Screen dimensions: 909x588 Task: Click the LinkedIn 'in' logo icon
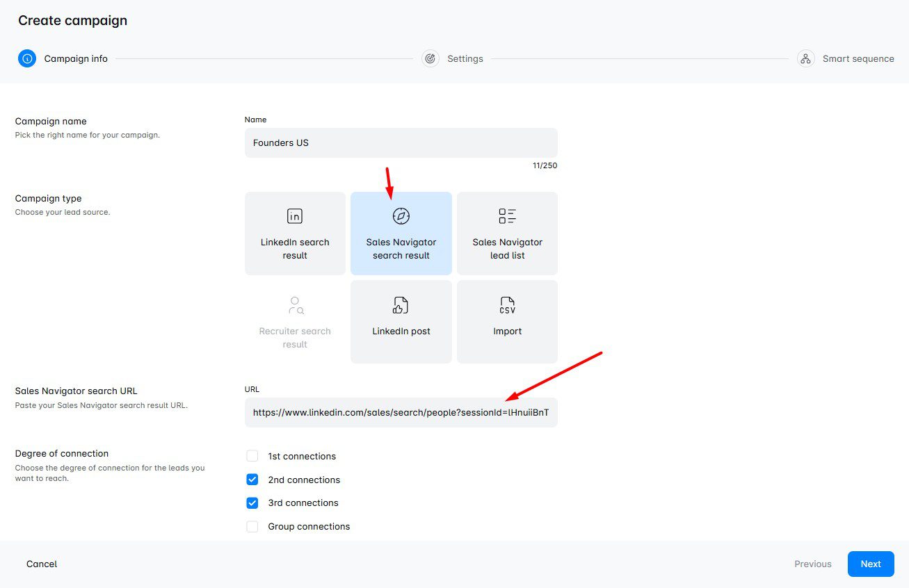295,216
